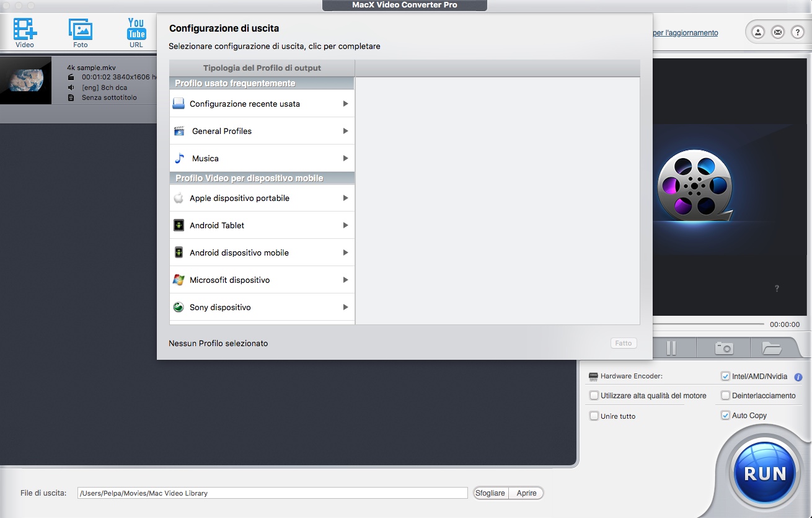Click the Sony dispositivo icon

pos(179,307)
